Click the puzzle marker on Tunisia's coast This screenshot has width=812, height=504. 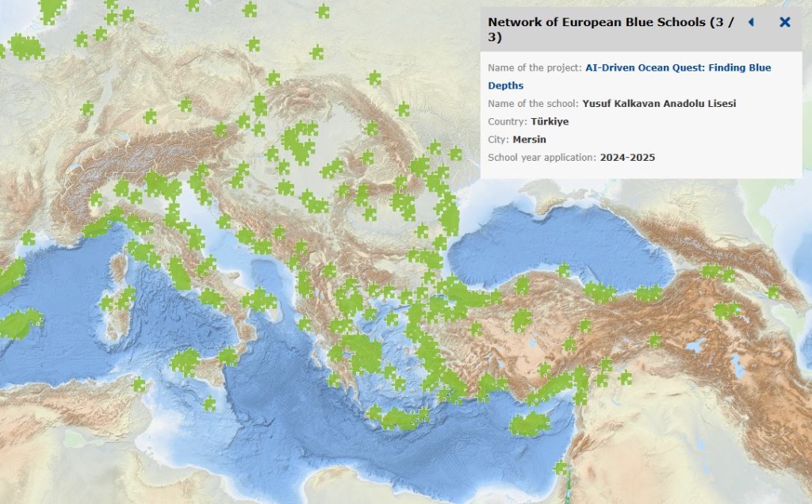click(140, 385)
